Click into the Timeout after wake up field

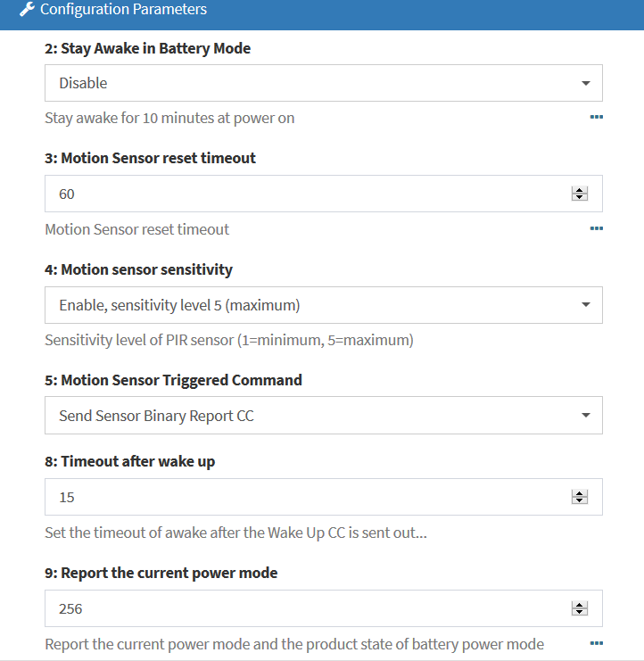click(303, 497)
